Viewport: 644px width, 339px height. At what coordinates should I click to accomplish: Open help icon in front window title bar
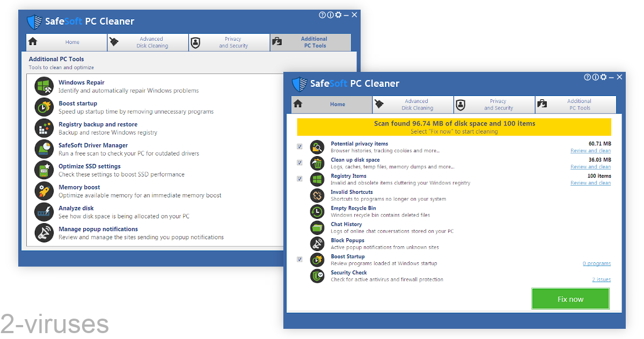[x=588, y=77]
